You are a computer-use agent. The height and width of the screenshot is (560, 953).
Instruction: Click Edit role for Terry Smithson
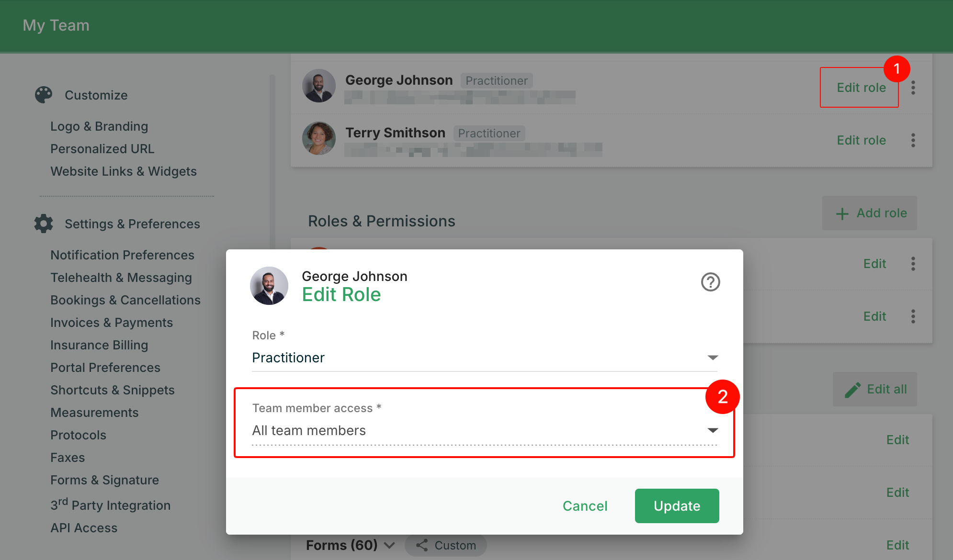(x=861, y=140)
